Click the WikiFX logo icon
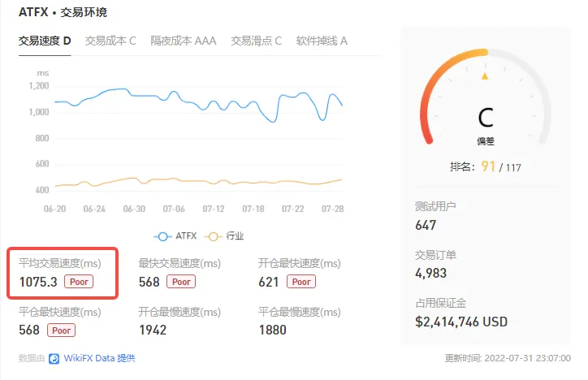Image resolution: width=588 pixels, height=380 pixels. tap(54, 359)
